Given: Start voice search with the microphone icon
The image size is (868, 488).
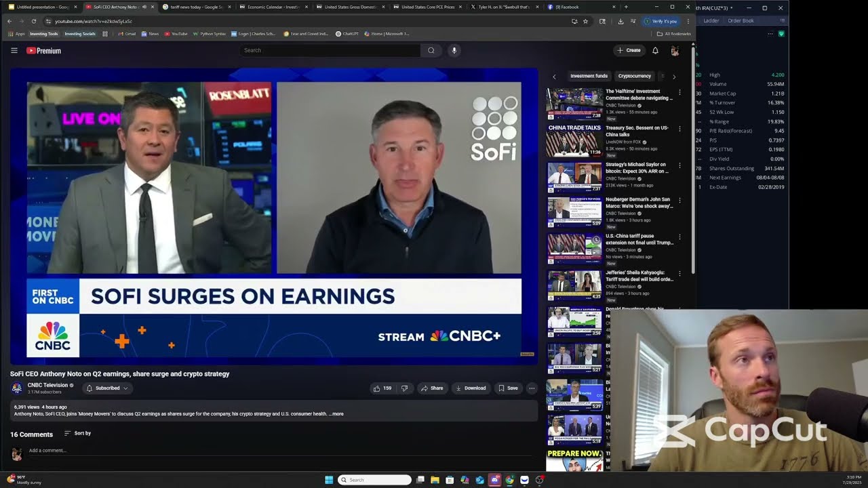Looking at the screenshot, I should [454, 50].
